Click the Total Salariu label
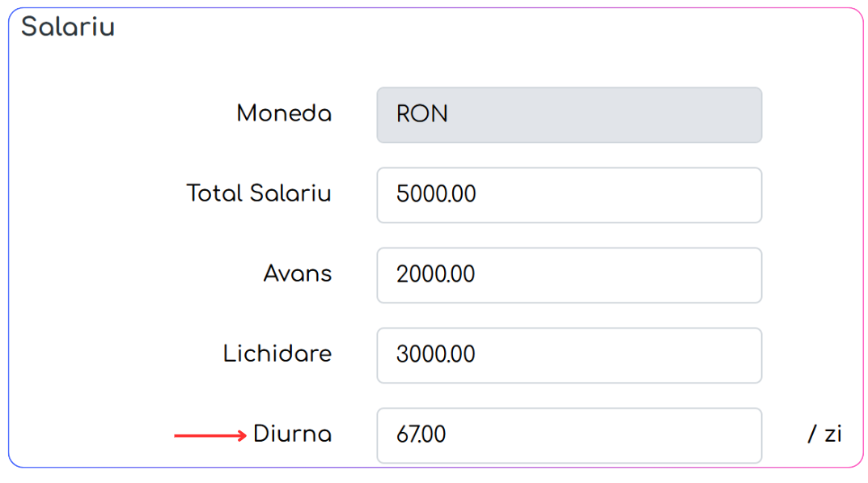 (x=259, y=193)
